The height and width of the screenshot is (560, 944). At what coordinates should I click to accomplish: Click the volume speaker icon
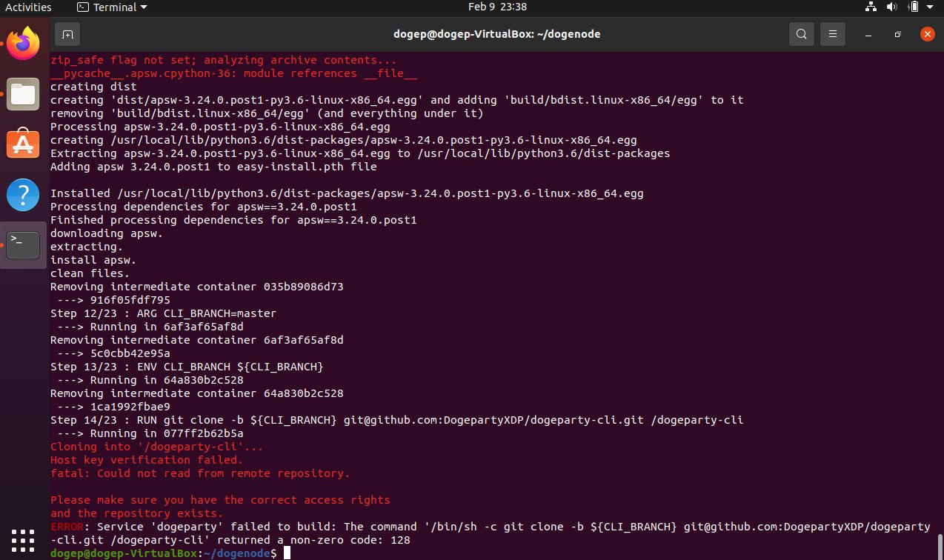coord(892,7)
